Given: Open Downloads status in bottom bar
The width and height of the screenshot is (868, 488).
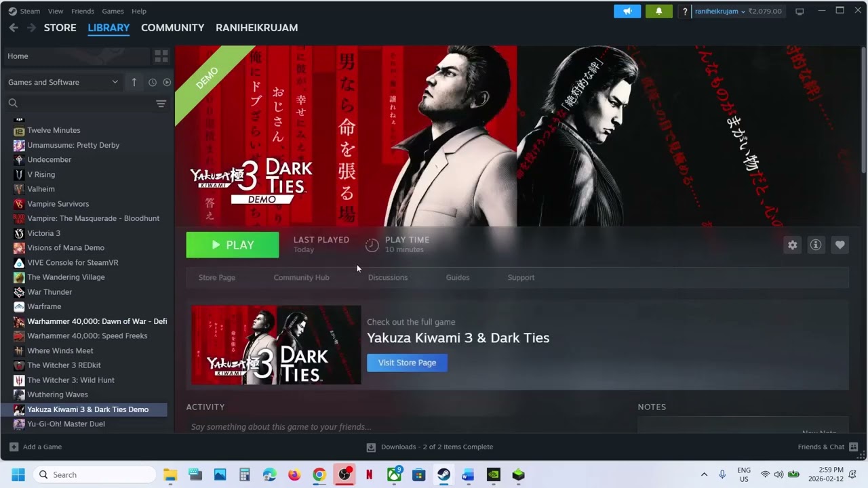Looking at the screenshot, I should coord(430,447).
